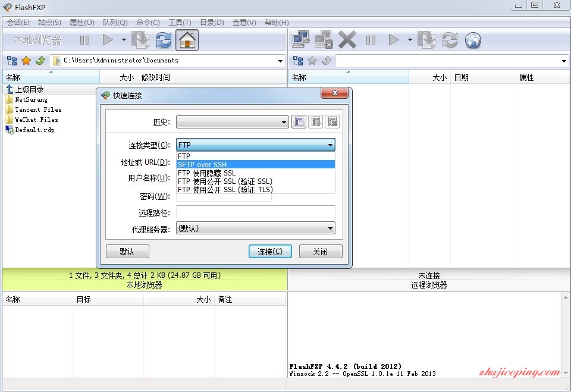Screen dimensions: 571x392
Task: Click the local pane play transfer icon
Action: tap(108, 40)
